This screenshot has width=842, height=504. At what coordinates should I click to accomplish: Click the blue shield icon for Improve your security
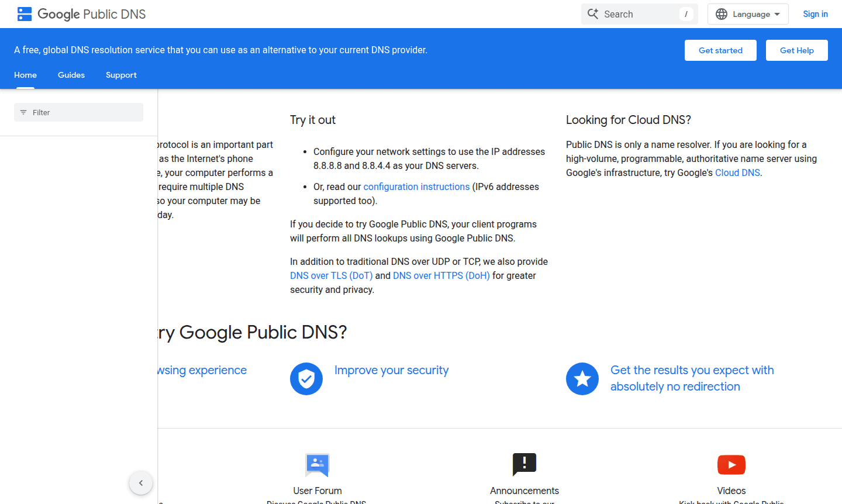coord(306,379)
